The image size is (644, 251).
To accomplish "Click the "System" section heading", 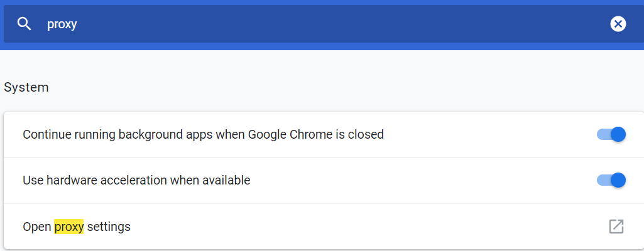I will 26,87.
